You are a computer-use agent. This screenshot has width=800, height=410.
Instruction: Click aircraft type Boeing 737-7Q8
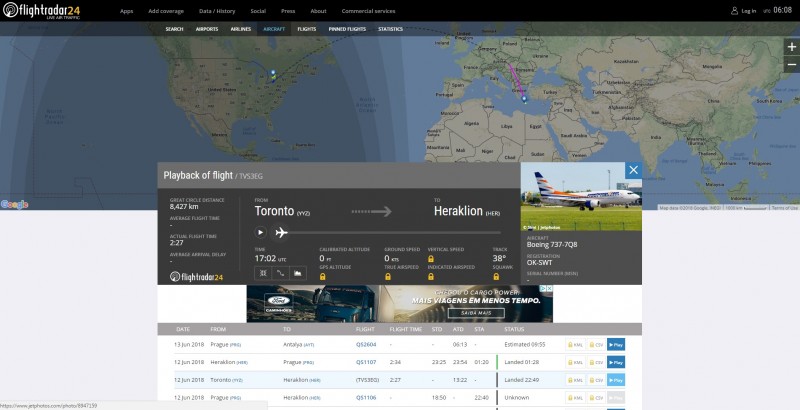pos(552,245)
